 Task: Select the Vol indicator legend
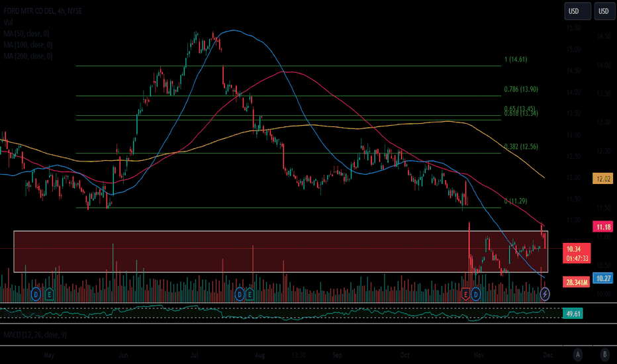click(8, 23)
